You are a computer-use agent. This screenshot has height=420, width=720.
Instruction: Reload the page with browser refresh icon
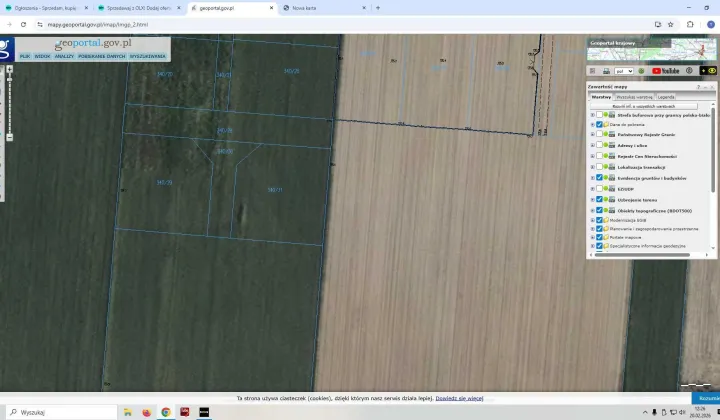[23, 24]
